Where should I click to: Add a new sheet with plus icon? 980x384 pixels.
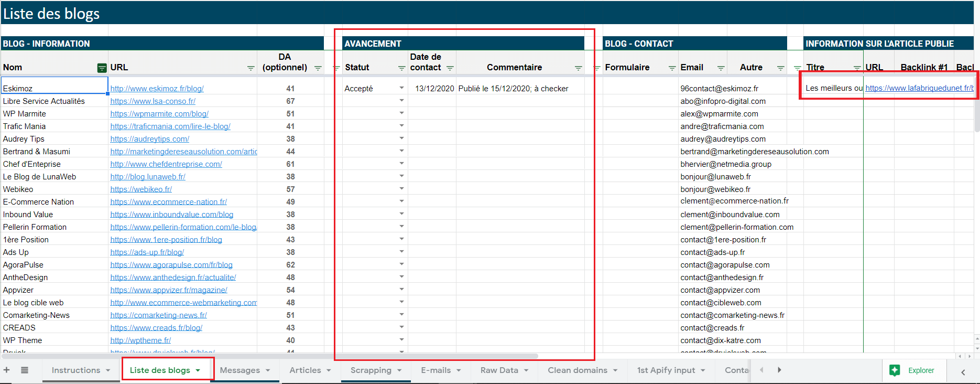tap(7, 370)
